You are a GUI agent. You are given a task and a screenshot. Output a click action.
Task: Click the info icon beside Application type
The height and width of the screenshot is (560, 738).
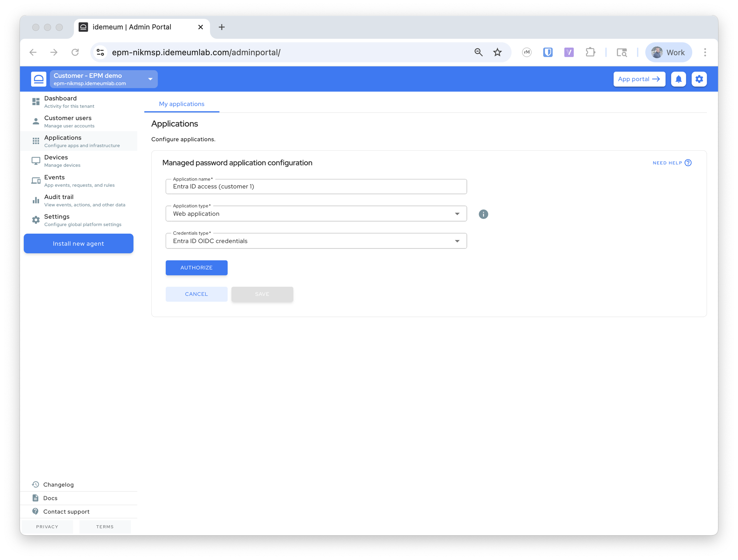(483, 214)
